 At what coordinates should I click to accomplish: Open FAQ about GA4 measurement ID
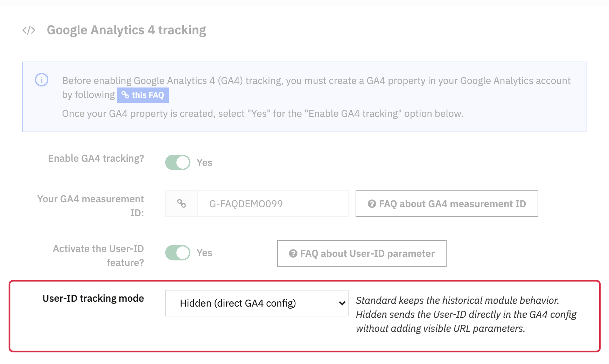[447, 204]
